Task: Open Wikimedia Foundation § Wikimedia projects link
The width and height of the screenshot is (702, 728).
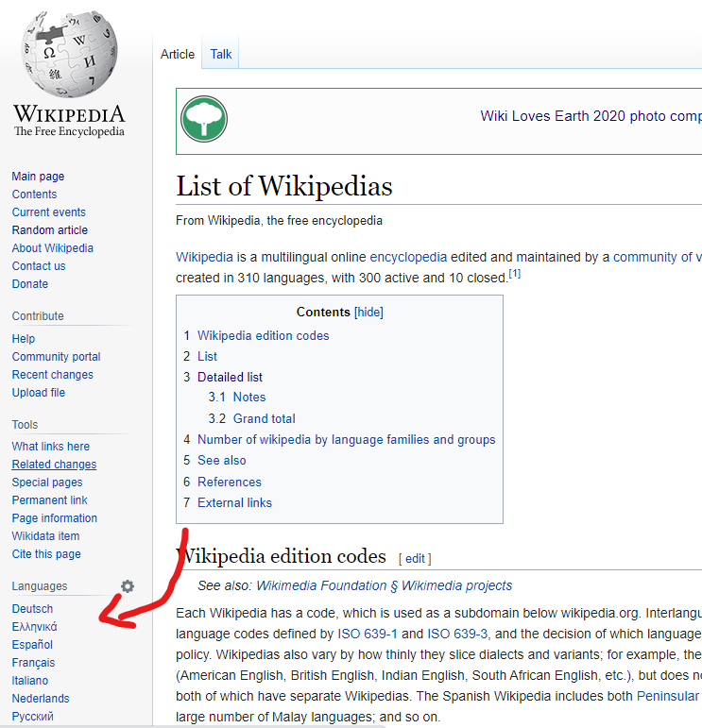Action: point(385,586)
